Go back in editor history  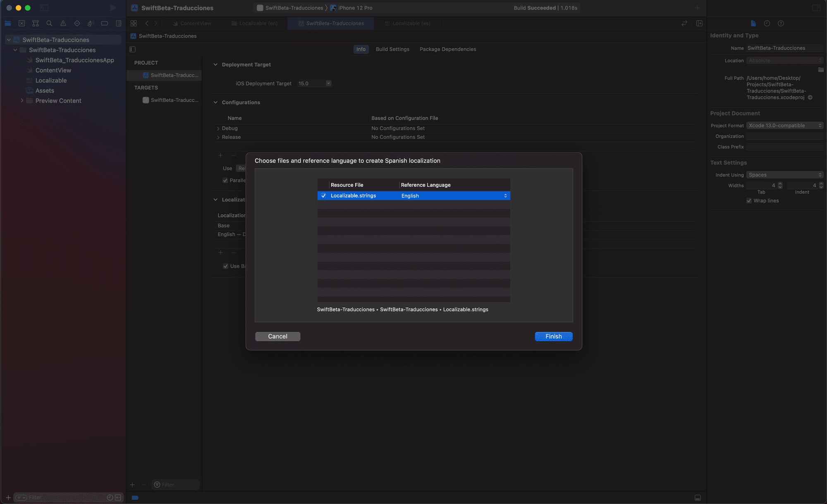click(147, 24)
